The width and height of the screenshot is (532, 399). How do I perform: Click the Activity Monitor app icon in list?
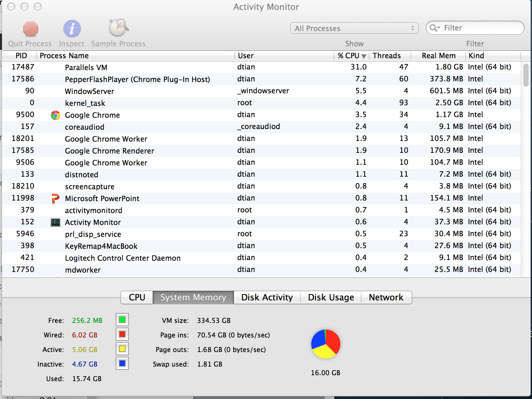pyautogui.click(x=55, y=222)
